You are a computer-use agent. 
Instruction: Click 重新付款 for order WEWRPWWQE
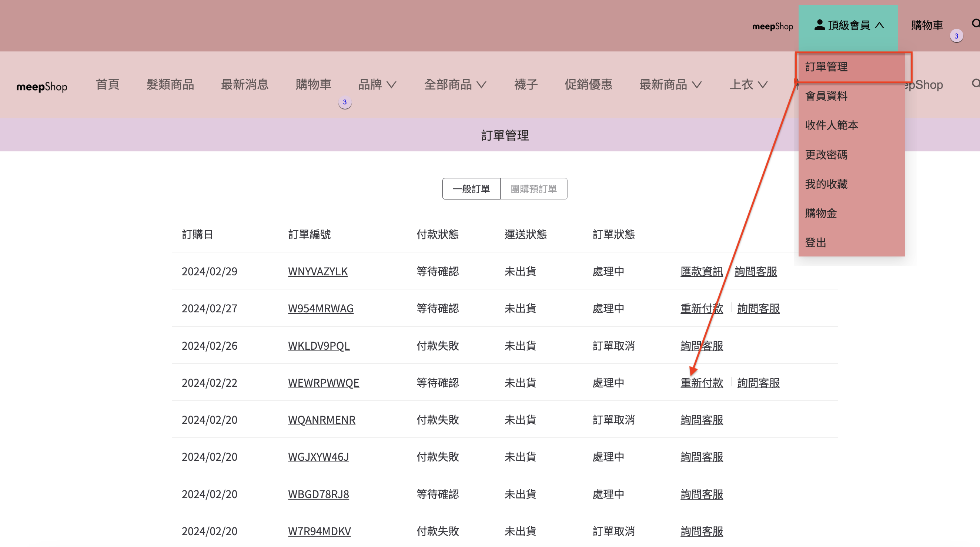[702, 383]
